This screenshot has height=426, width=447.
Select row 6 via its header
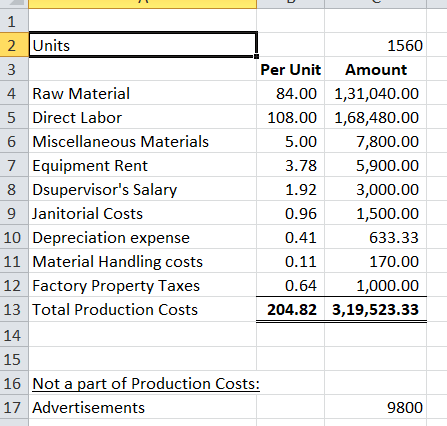coord(14,141)
